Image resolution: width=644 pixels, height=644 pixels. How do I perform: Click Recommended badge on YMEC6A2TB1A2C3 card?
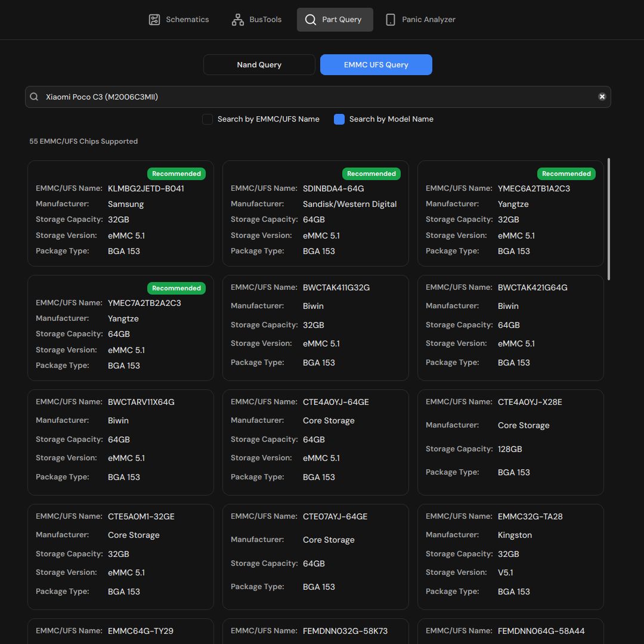point(566,174)
